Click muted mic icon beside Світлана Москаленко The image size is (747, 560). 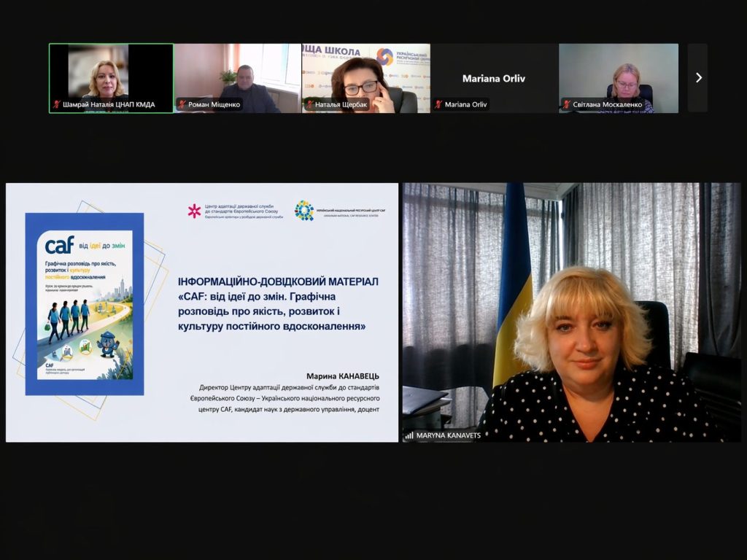(x=566, y=105)
